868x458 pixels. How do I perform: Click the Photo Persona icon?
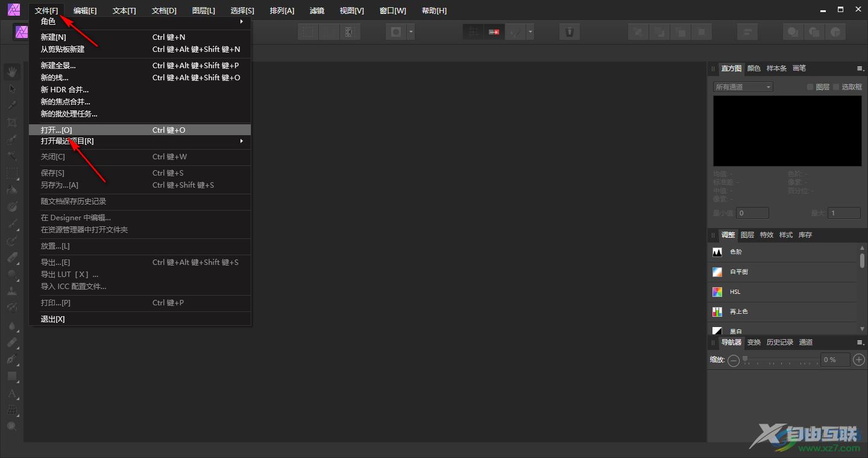[x=22, y=32]
